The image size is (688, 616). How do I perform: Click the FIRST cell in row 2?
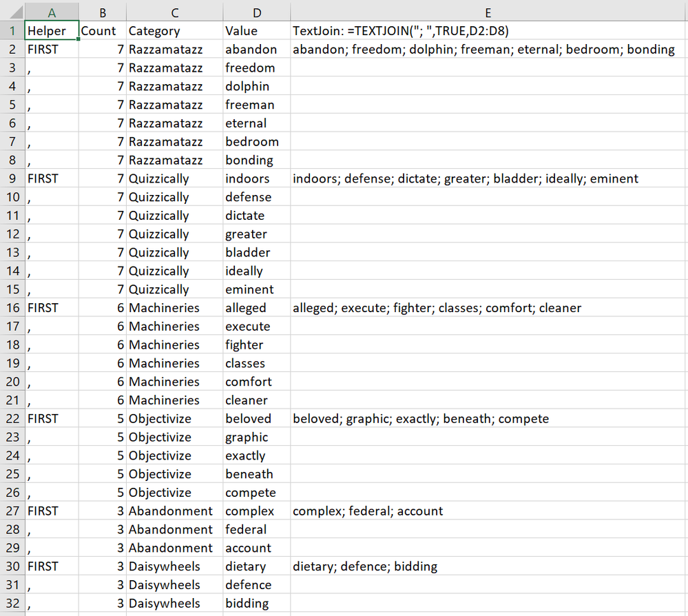point(52,49)
